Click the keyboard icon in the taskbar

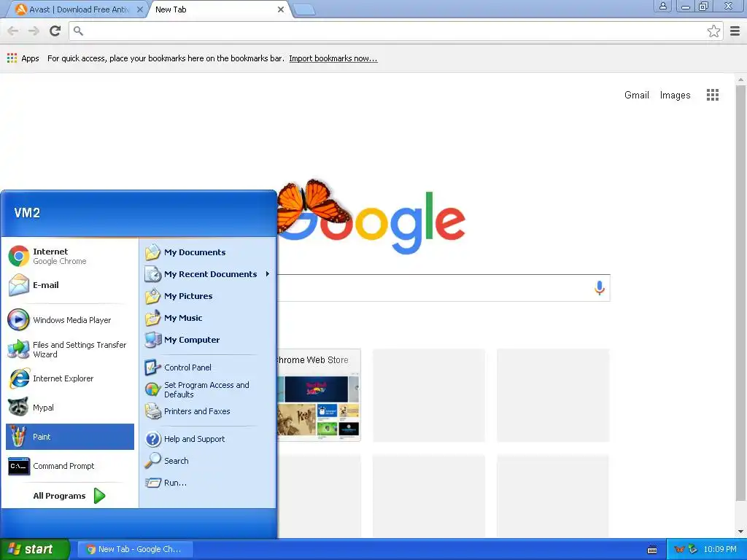pos(652,550)
